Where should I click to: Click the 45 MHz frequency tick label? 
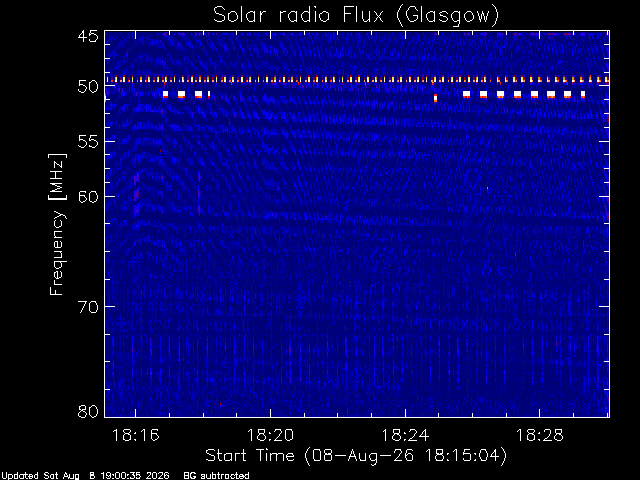88,37
